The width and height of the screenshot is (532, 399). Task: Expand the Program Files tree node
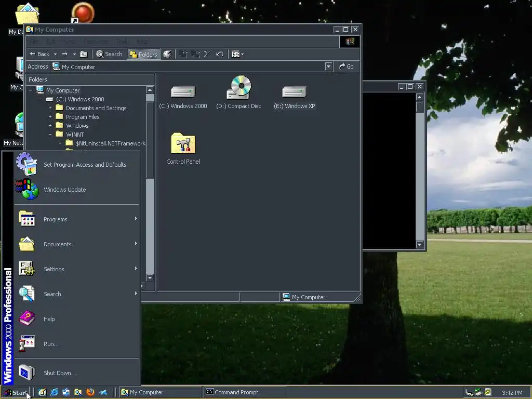tap(50, 117)
